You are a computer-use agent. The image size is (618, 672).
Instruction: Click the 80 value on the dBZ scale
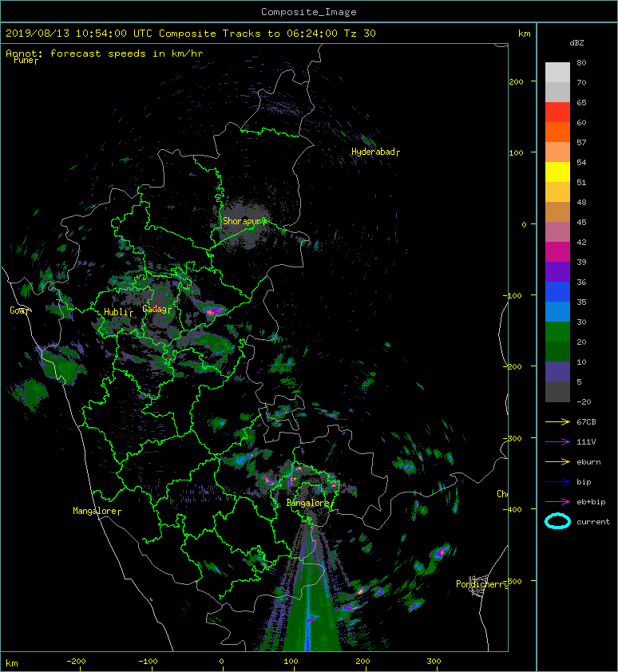[581, 62]
